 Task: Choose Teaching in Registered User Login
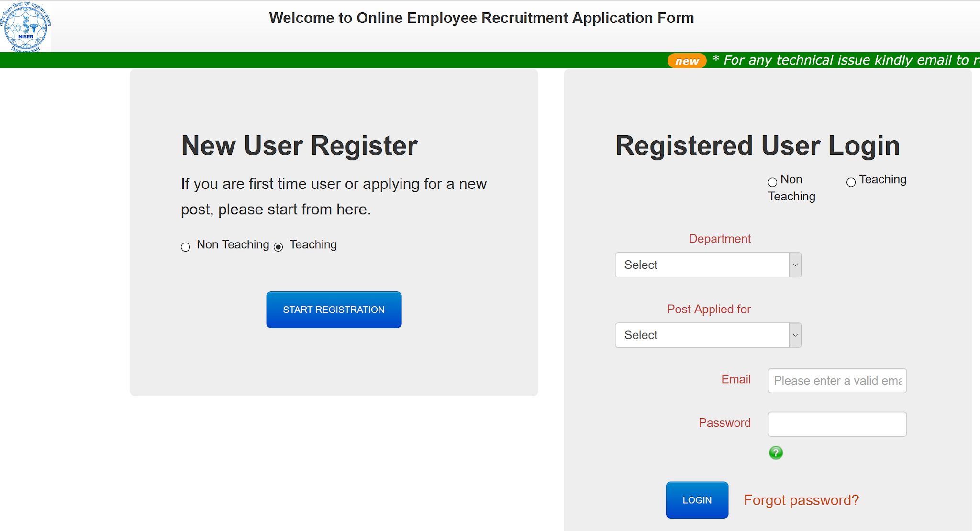(851, 182)
